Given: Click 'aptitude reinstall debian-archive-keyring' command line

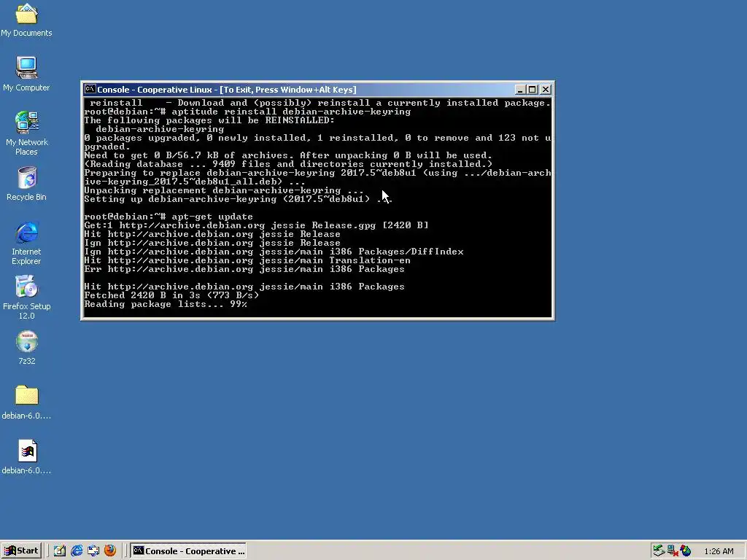Looking at the screenshot, I should (x=247, y=112).
